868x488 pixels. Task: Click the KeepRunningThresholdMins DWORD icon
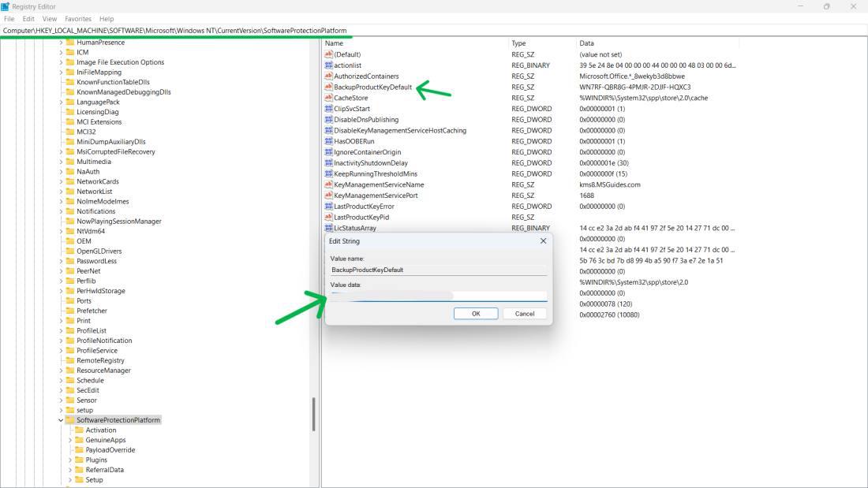tap(328, 173)
